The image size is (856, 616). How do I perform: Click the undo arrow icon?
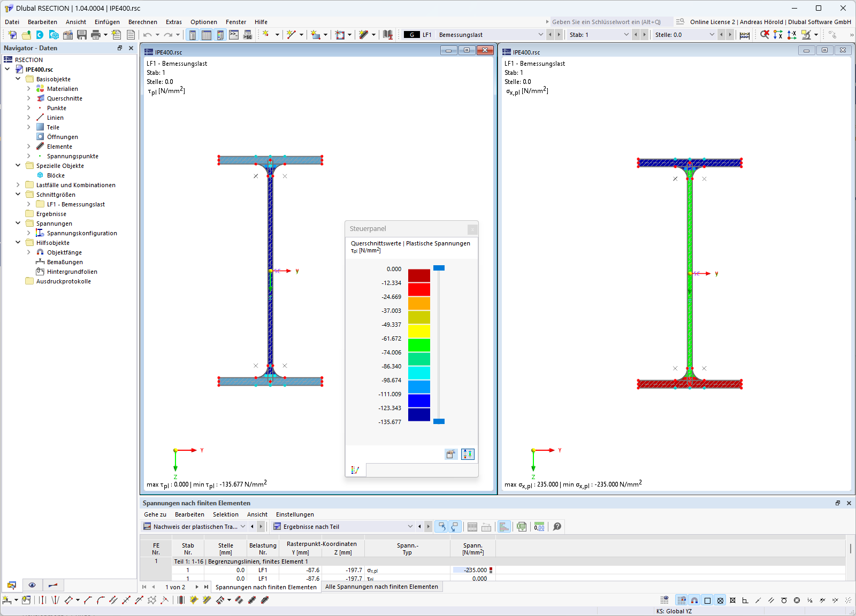[147, 35]
